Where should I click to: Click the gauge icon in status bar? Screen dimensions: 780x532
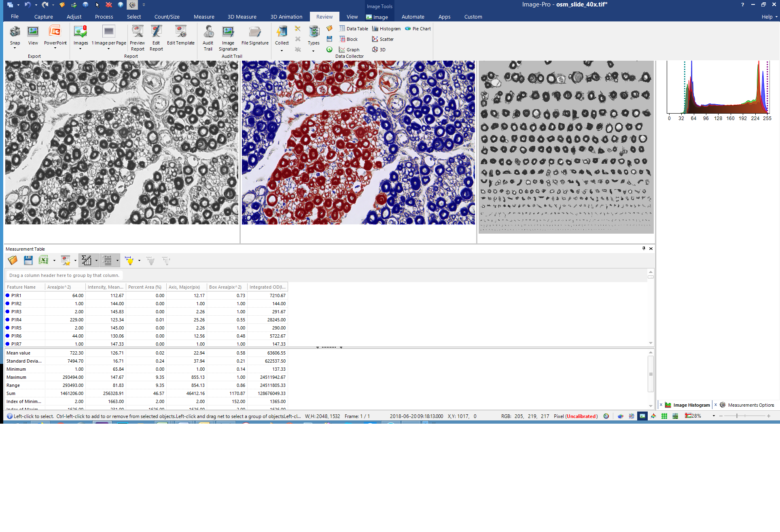coord(606,416)
